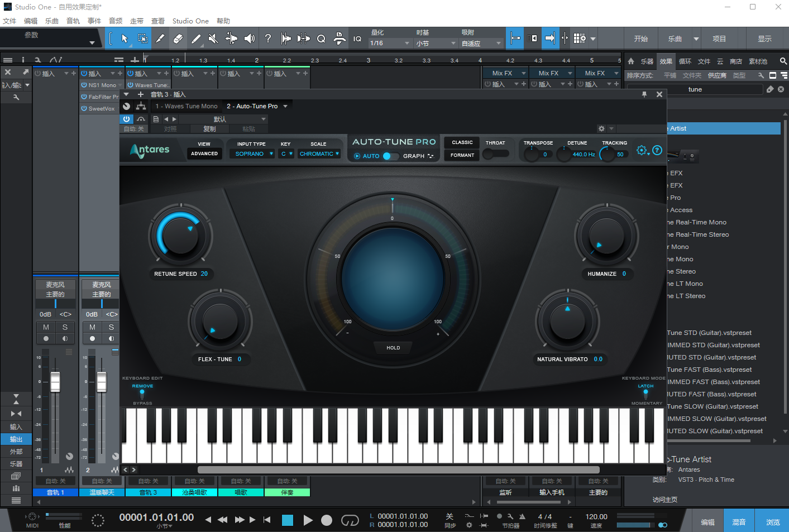Toggle the Autoscroll arrow icon

(x=550, y=39)
